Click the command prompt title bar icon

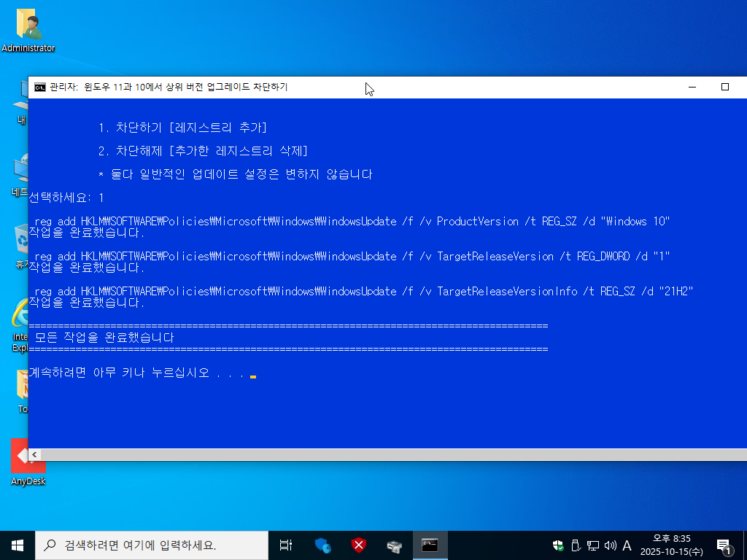[40, 87]
